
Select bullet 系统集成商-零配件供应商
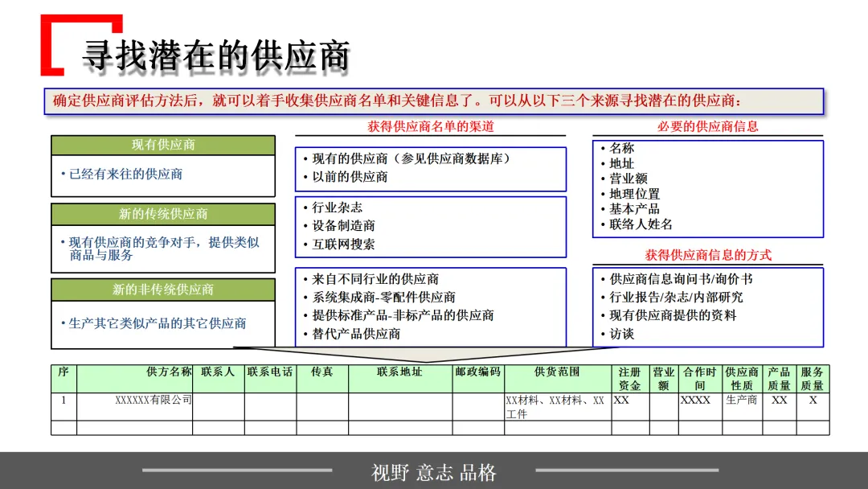click(383, 298)
